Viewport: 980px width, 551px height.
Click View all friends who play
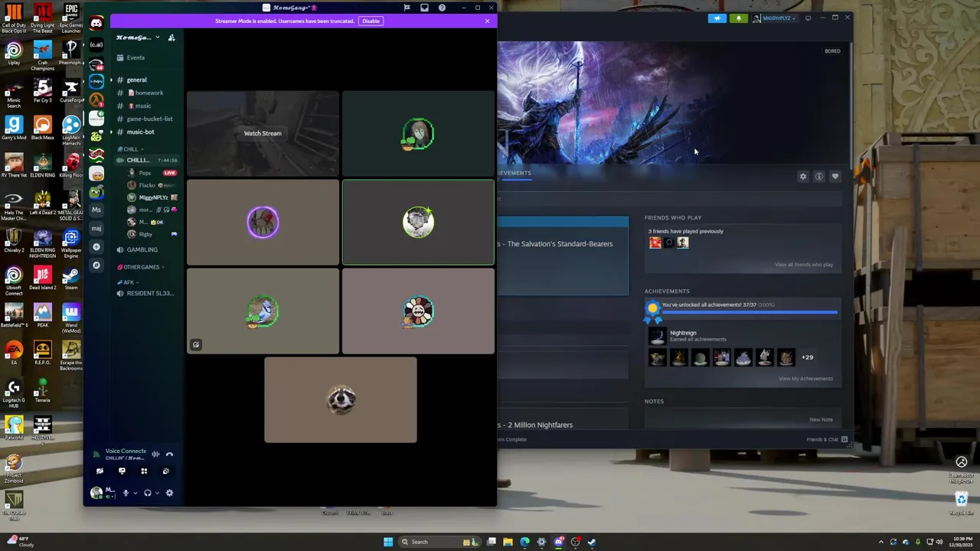click(x=804, y=265)
